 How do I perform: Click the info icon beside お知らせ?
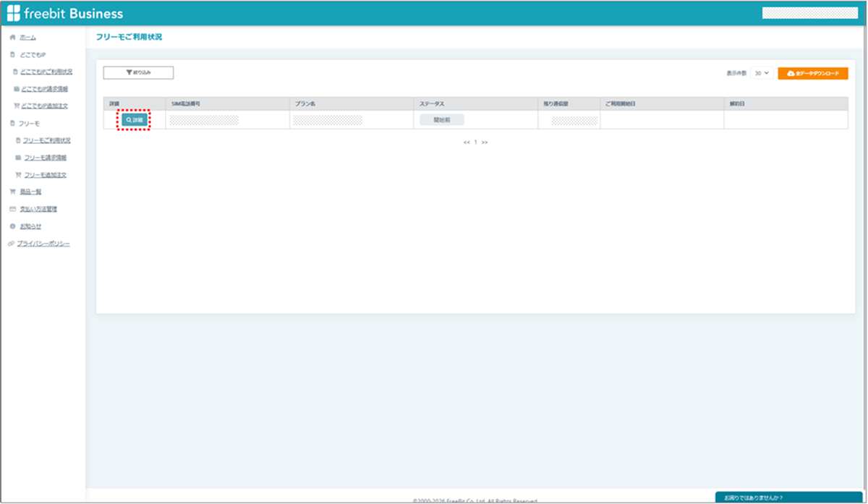[12, 226]
